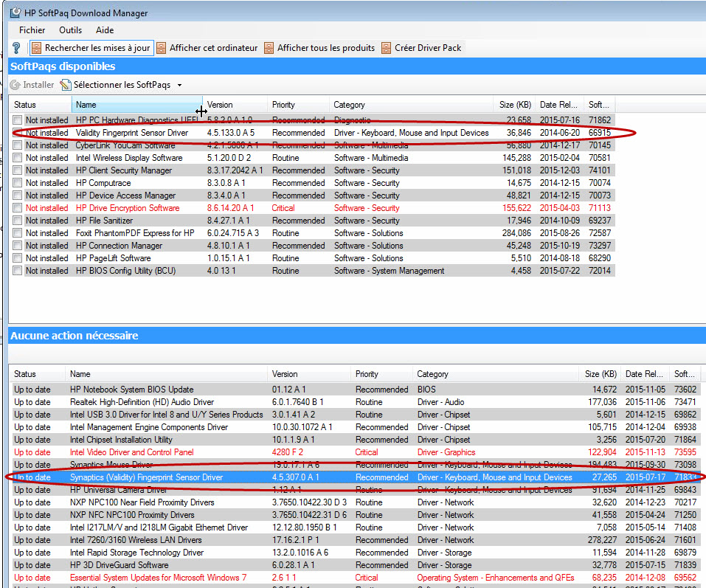Click the Rechercher les mises à jour icon
The width and height of the screenshot is (706, 588).
36,48
